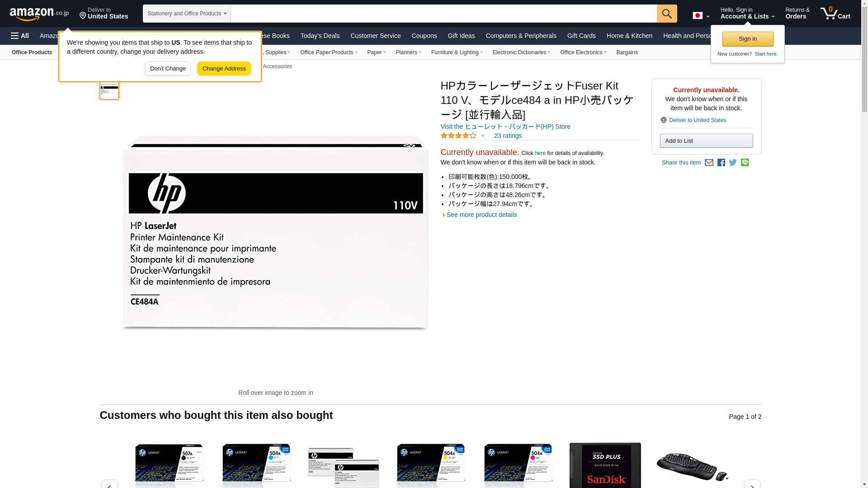Click next arrow in bought-together carousel
This screenshot has width=868, height=488.
click(751, 484)
